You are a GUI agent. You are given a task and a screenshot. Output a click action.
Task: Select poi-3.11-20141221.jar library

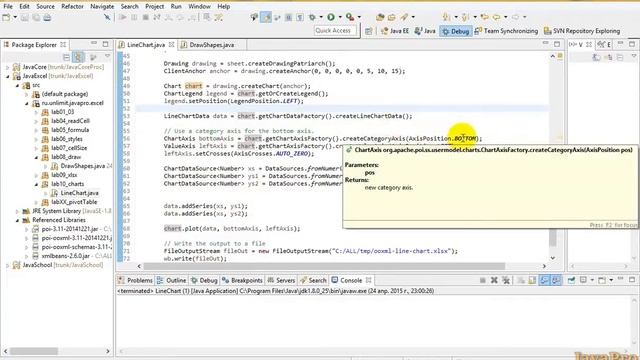(x=70, y=229)
